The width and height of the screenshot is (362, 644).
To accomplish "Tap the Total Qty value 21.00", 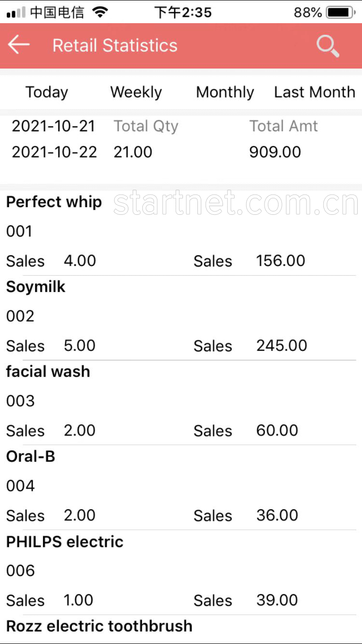I will click(133, 152).
